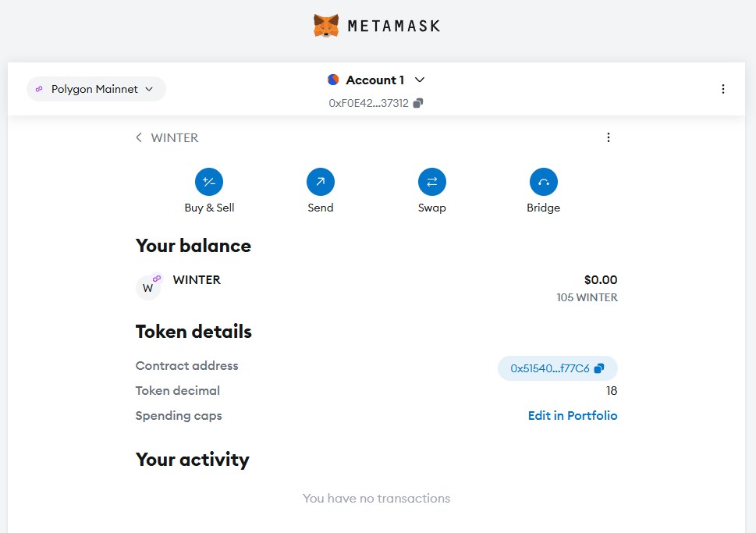Image resolution: width=756 pixels, height=533 pixels.
Task: Click the Bridge icon button
Action: coord(544,182)
